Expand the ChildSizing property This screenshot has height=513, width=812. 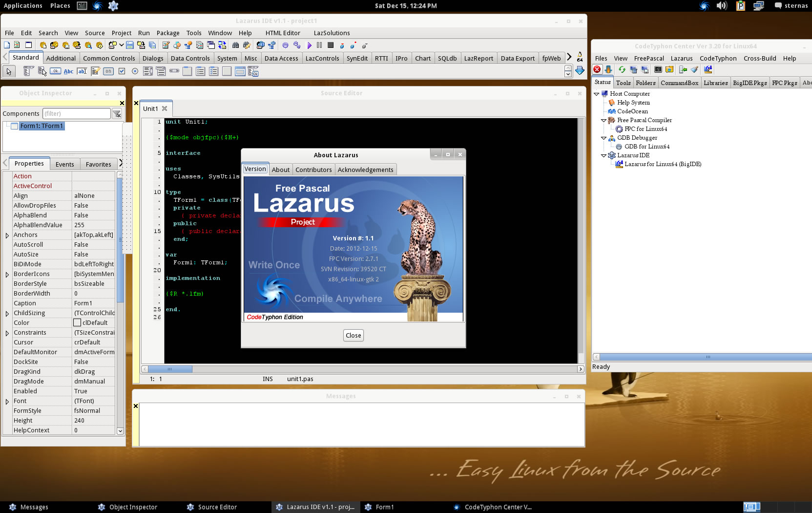7,314
